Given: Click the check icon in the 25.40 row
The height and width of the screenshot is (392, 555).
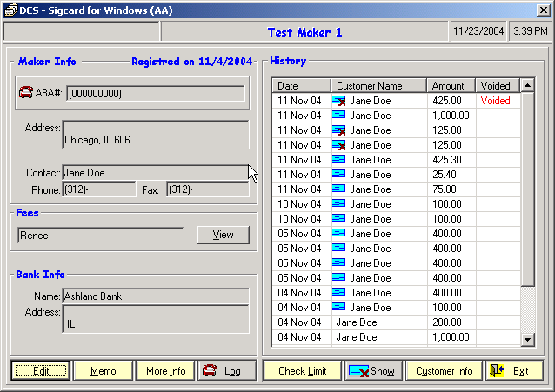Looking at the screenshot, I should click(x=339, y=175).
